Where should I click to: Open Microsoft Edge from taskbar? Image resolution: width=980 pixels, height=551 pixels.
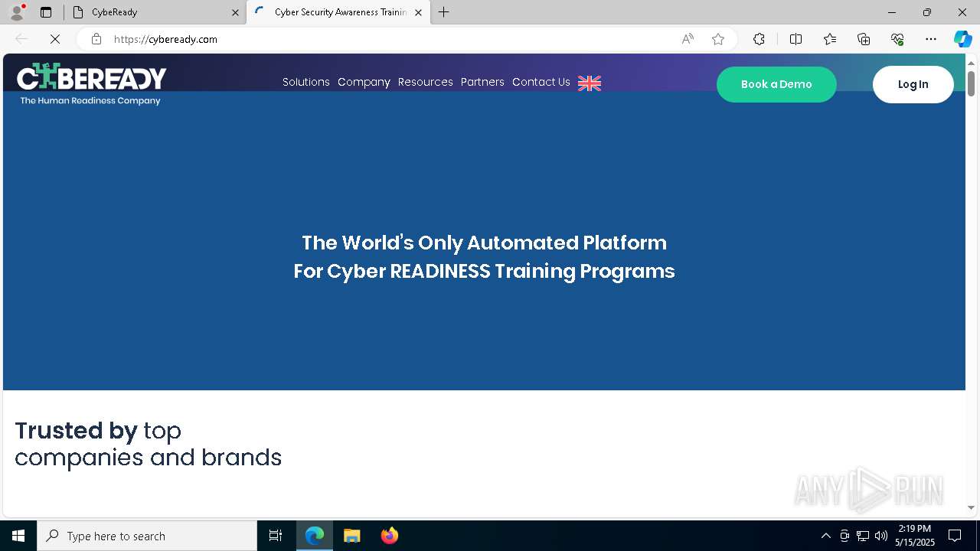click(x=315, y=536)
